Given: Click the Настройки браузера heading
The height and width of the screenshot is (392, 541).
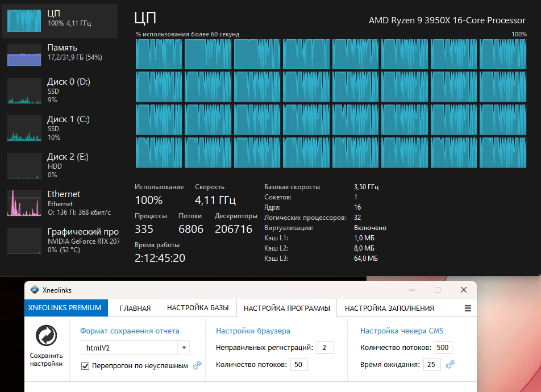Looking at the screenshot, I should pos(253,331).
